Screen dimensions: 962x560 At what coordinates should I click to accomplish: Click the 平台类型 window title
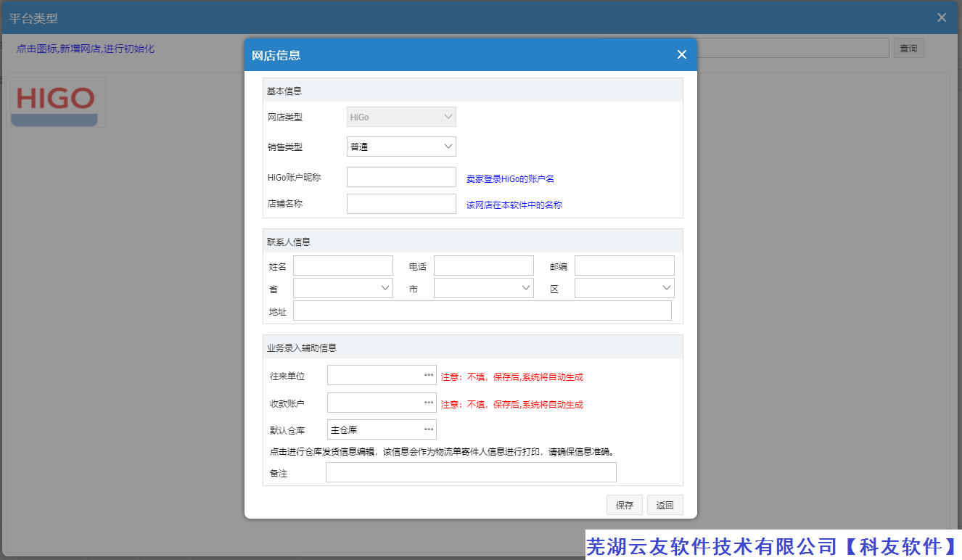(33, 18)
